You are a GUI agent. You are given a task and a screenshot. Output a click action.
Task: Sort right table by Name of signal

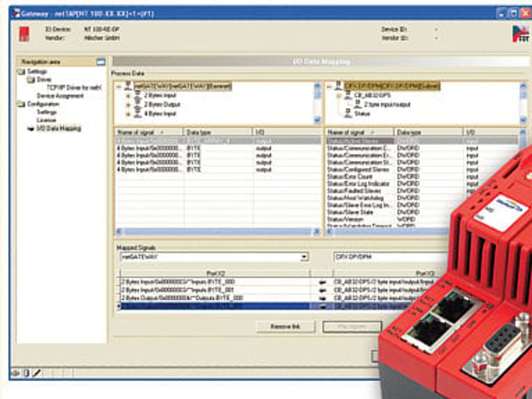tap(360, 132)
